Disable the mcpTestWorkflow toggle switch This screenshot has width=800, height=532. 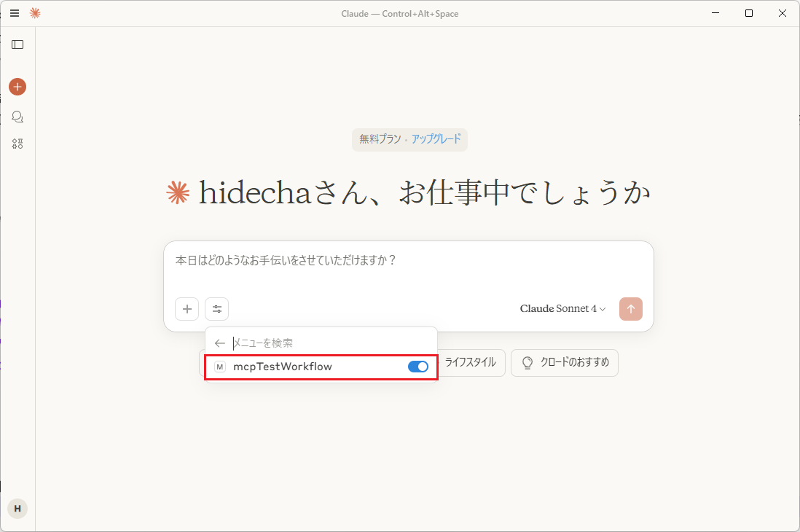(x=418, y=367)
